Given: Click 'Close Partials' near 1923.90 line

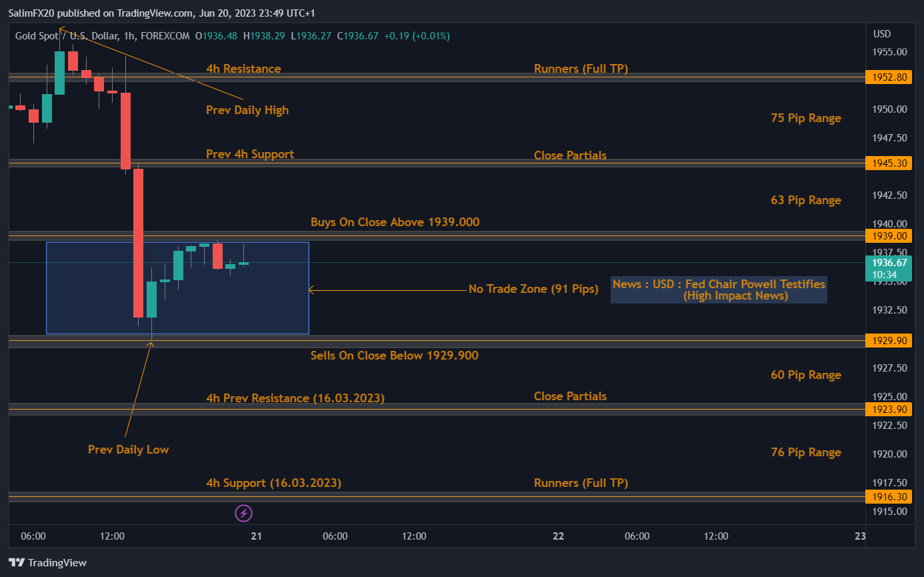Looking at the screenshot, I should tap(570, 396).
